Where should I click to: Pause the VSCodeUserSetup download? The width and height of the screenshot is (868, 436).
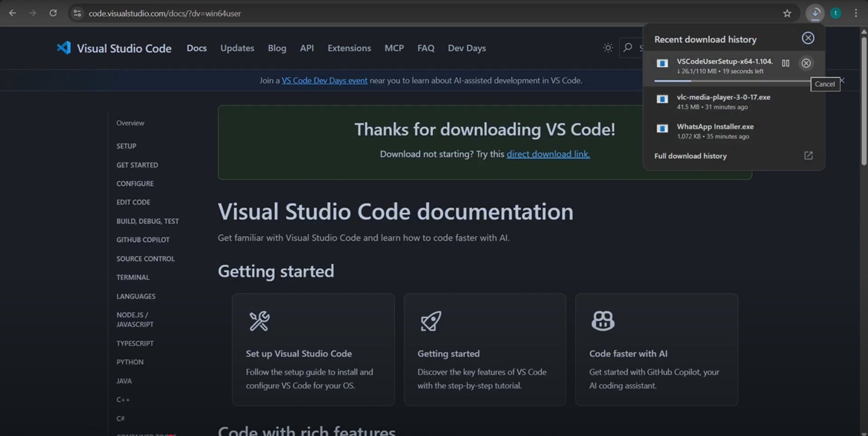pos(786,63)
